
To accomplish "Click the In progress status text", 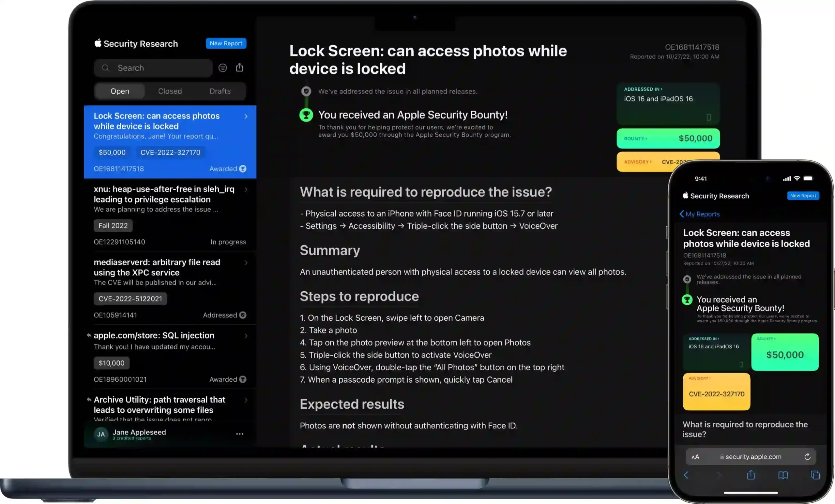I will tap(228, 242).
